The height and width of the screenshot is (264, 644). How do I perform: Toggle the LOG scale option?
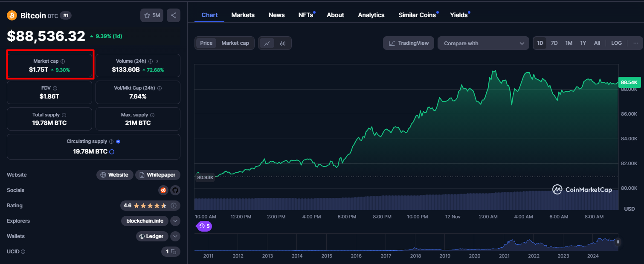coord(616,43)
